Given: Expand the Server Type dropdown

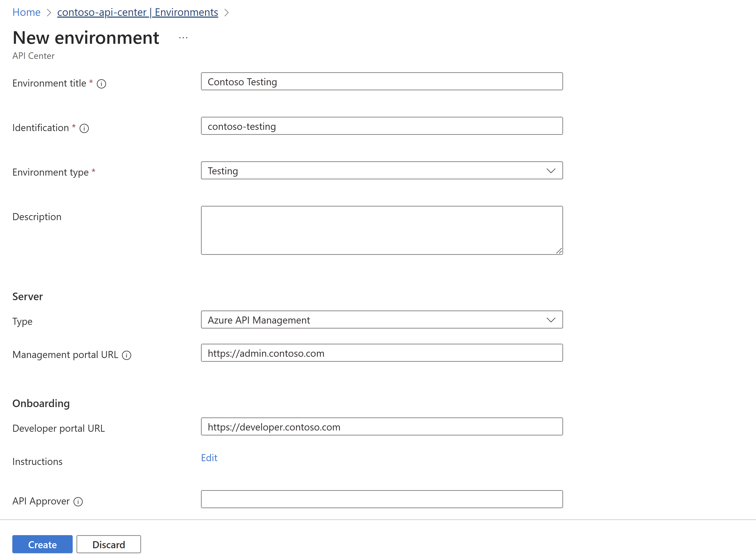Looking at the screenshot, I should 551,319.
